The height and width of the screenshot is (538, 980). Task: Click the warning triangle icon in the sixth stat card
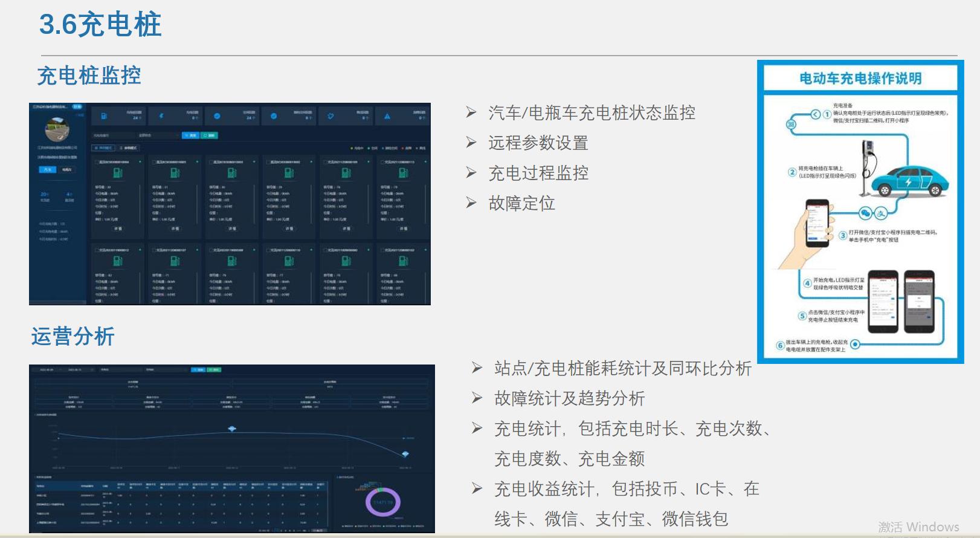[x=387, y=116]
